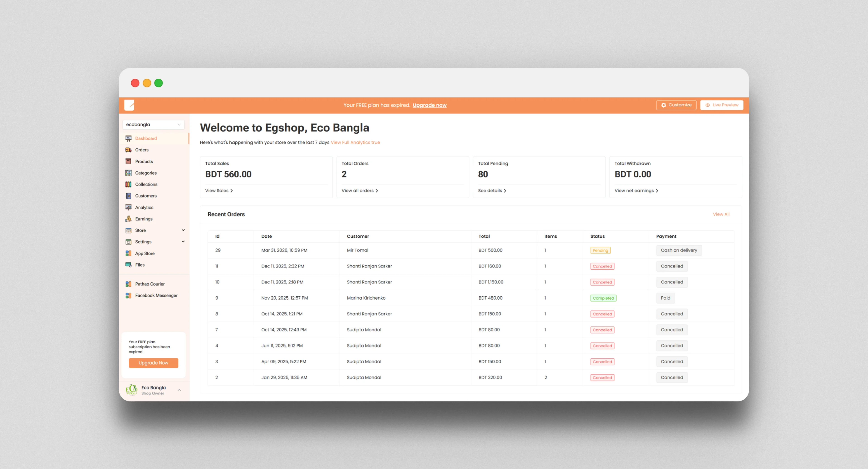Click the Payment column header
868x469 pixels.
(x=666, y=236)
